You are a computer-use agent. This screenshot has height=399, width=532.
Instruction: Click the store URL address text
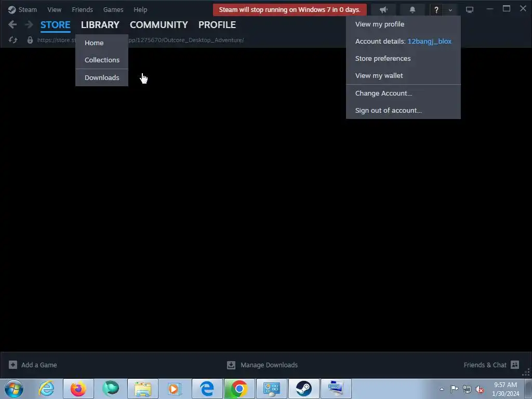tap(140, 40)
